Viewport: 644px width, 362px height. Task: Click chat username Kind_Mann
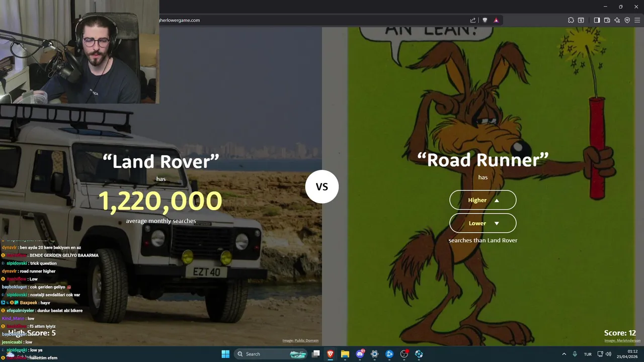click(x=13, y=318)
